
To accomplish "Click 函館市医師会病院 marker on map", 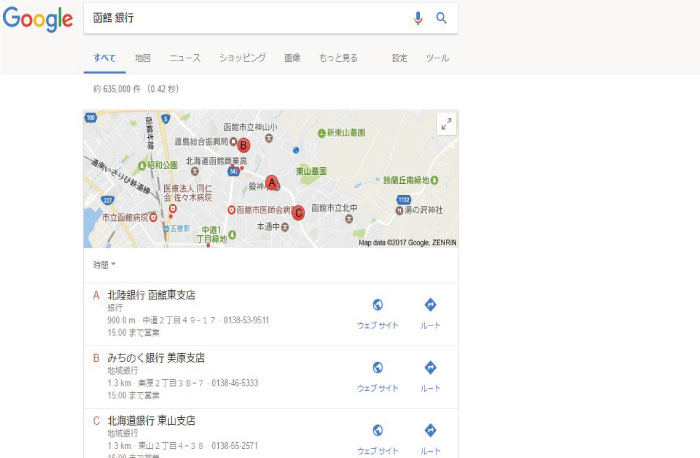I will coord(231,210).
